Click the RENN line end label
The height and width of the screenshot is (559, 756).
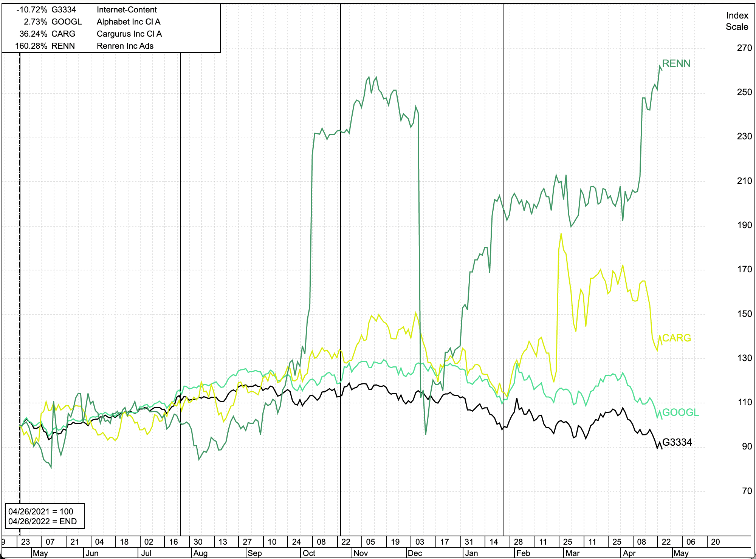point(676,63)
